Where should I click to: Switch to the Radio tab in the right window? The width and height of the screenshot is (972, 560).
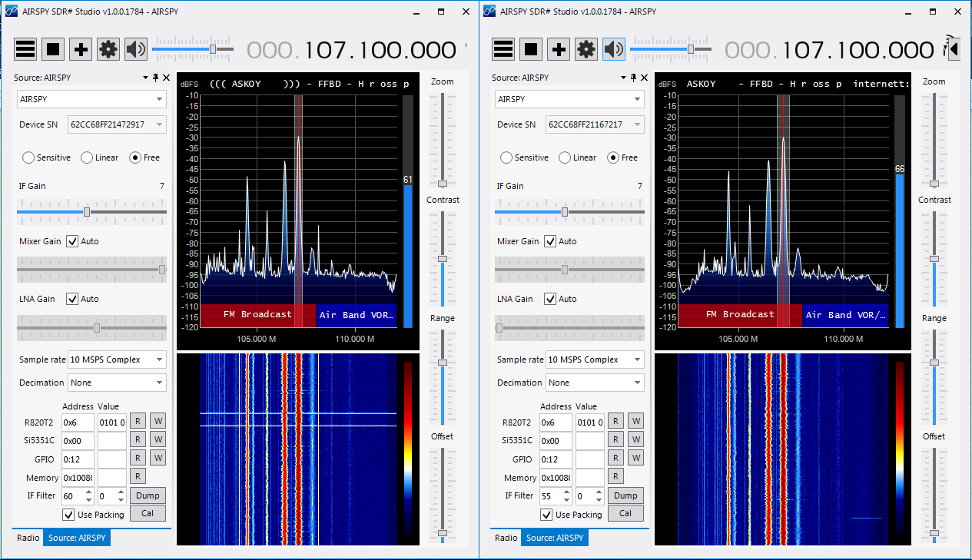point(506,538)
